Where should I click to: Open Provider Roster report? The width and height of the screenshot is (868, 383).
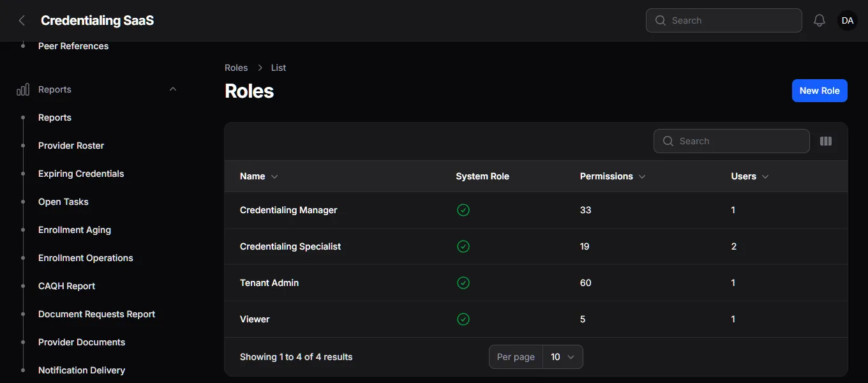point(71,146)
